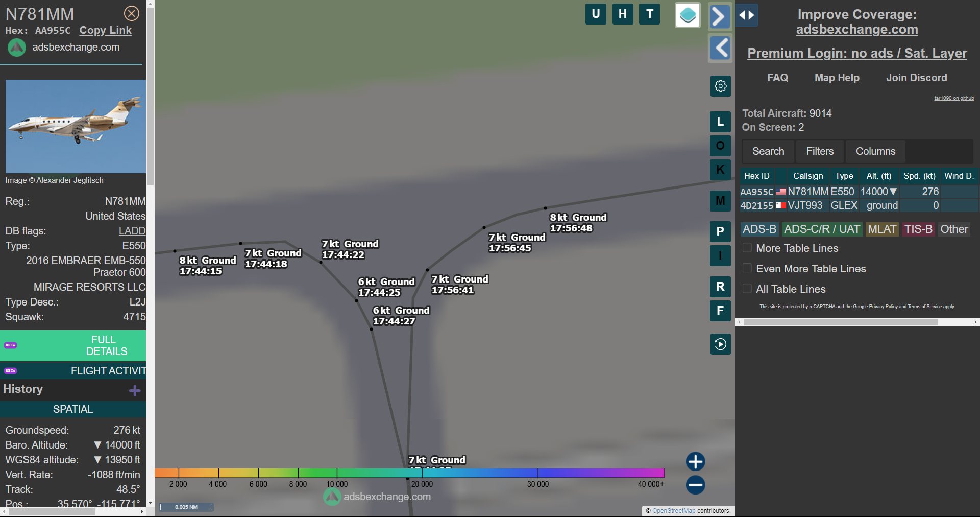Toggle the TIS-B source filter

[918, 229]
